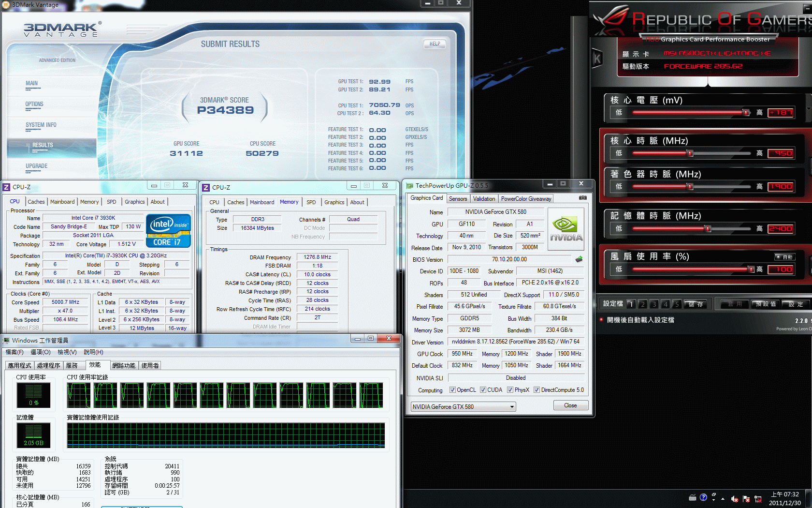Open 網路功能 tab in Task Manager

point(124,366)
